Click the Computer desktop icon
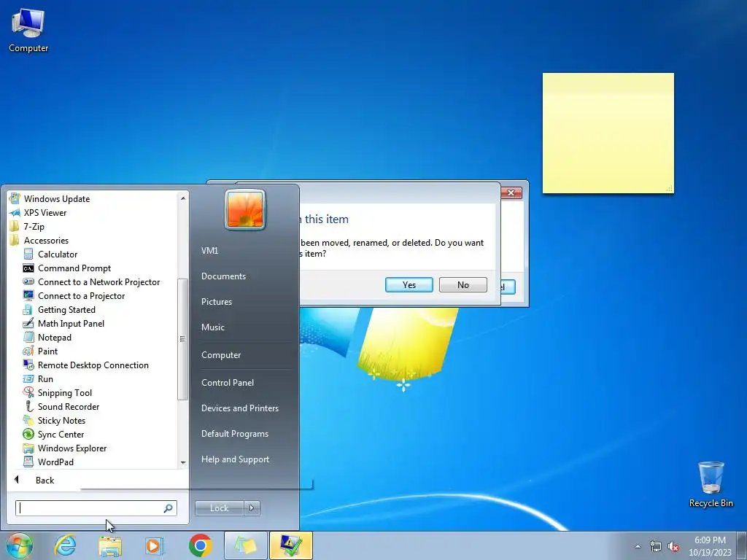 28,30
